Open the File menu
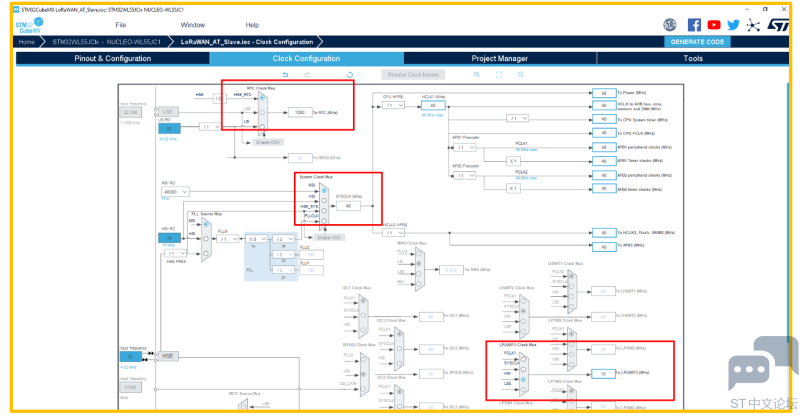 pyautogui.click(x=120, y=25)
